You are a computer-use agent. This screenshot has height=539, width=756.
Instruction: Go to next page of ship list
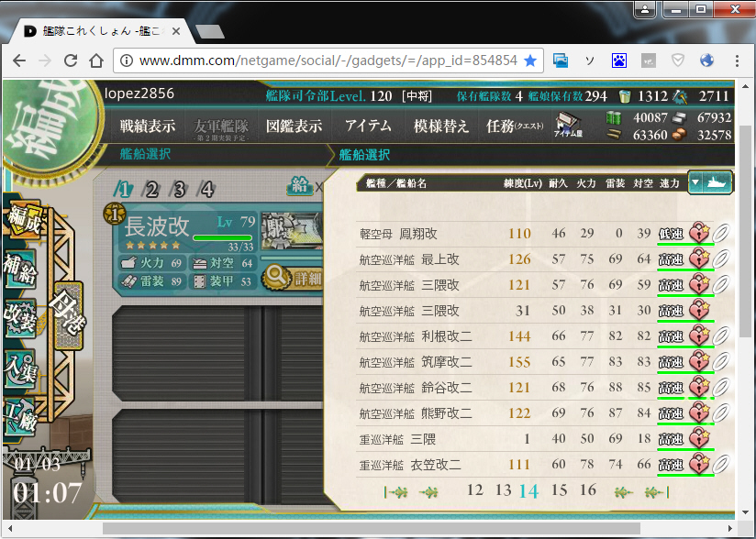click(x=623, y=492)
